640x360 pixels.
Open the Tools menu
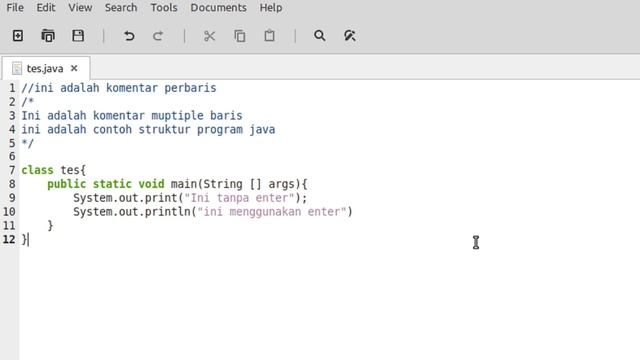point(164,8)
